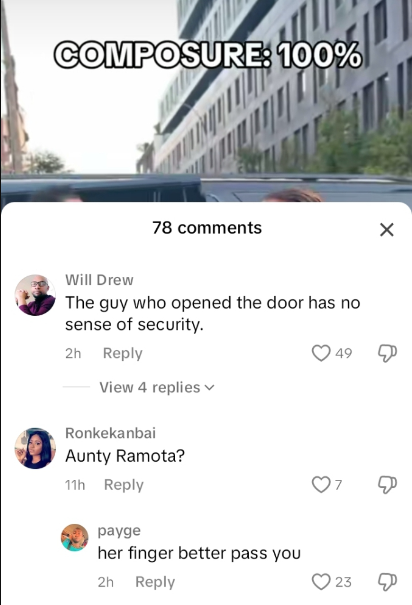This screenshot has width=412, height=605.
Task: Open payge username link
Action: 119,531
